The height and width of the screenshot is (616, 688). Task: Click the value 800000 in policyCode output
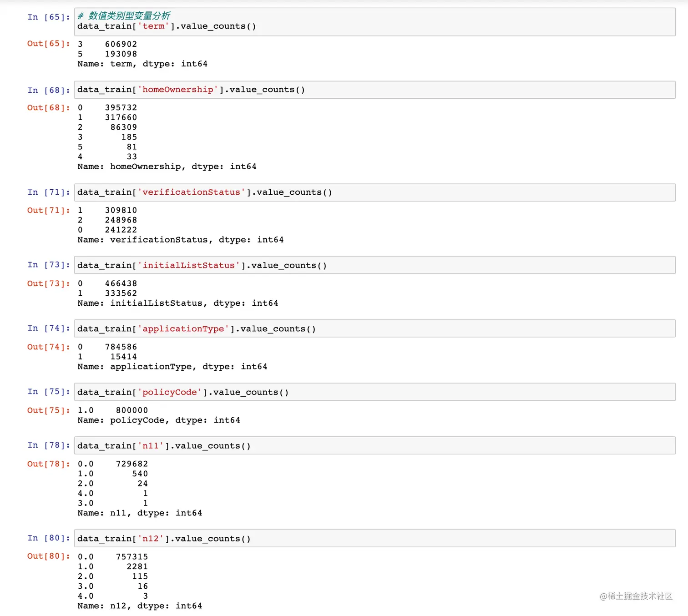(132, 410)
